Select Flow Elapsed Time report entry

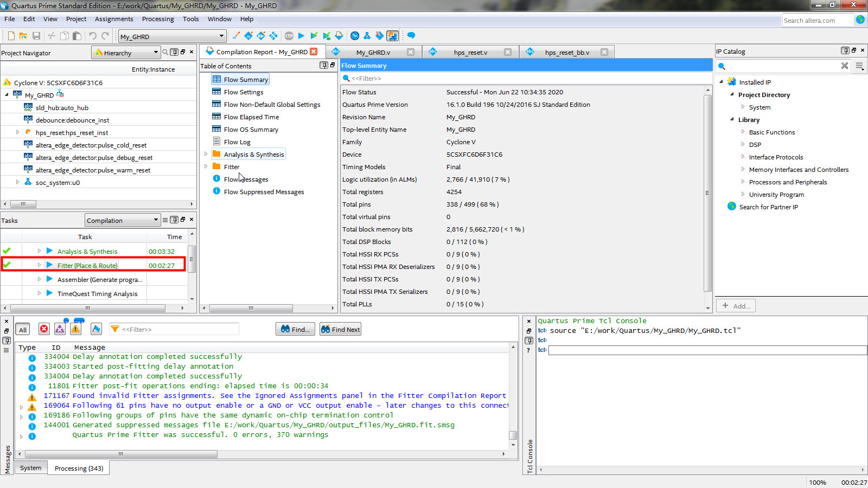tap(251, 117)
